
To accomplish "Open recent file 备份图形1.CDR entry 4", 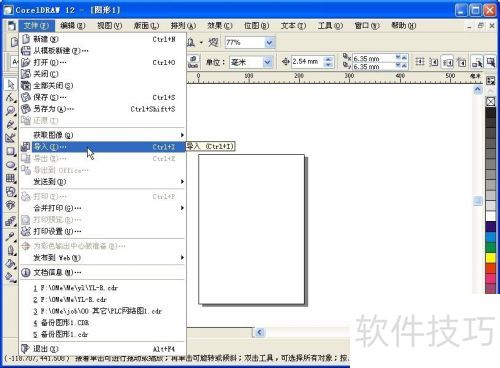I will 103,323.
